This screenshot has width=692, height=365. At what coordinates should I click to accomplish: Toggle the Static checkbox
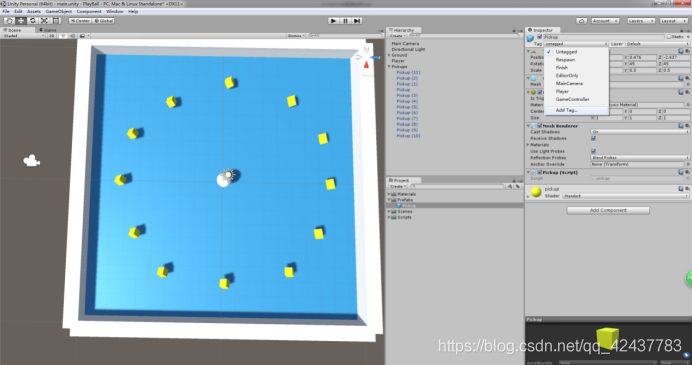click(x=669, y=37)
